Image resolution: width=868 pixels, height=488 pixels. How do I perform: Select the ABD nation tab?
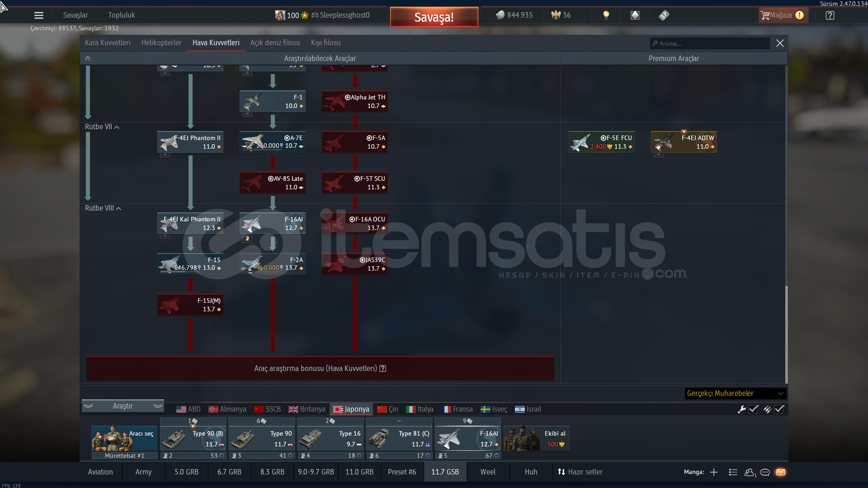point(189,409)
